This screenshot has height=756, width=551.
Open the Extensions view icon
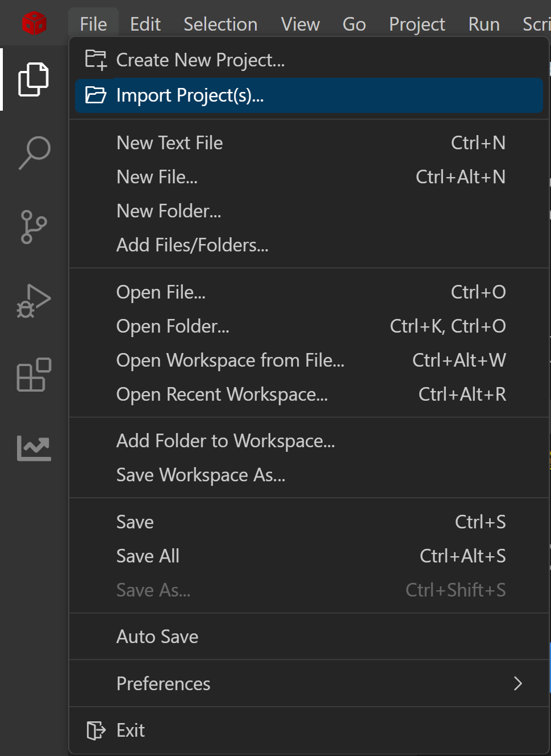point(34,375)
